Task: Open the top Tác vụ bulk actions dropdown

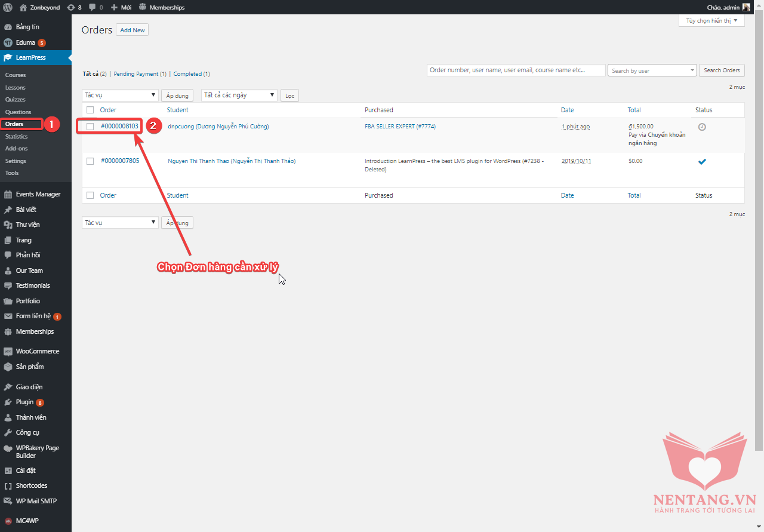Action: (120, 95)
